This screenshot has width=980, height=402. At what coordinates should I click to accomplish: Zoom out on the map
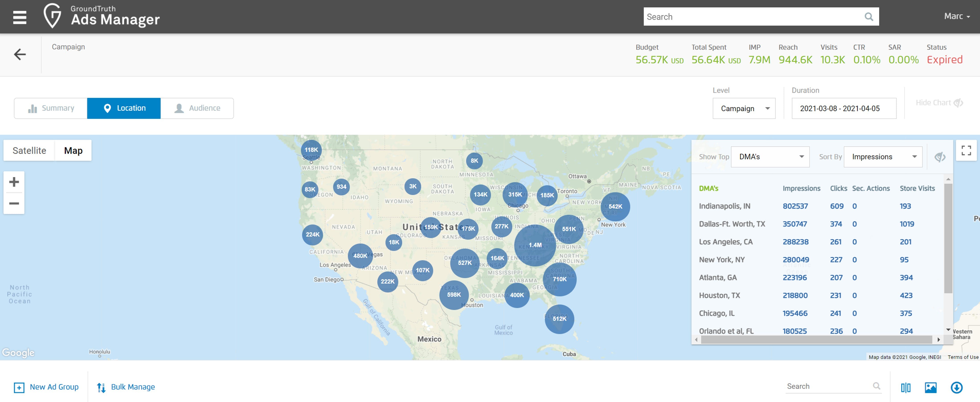coord(14,203)
